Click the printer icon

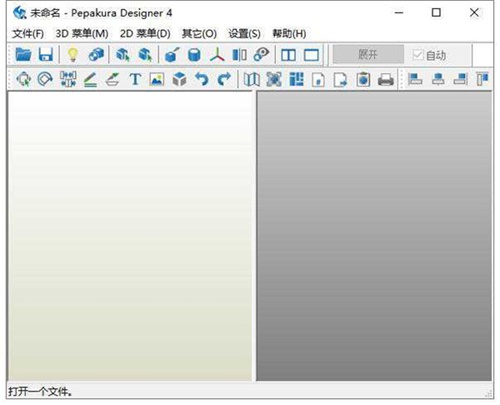tap(386, 80)
